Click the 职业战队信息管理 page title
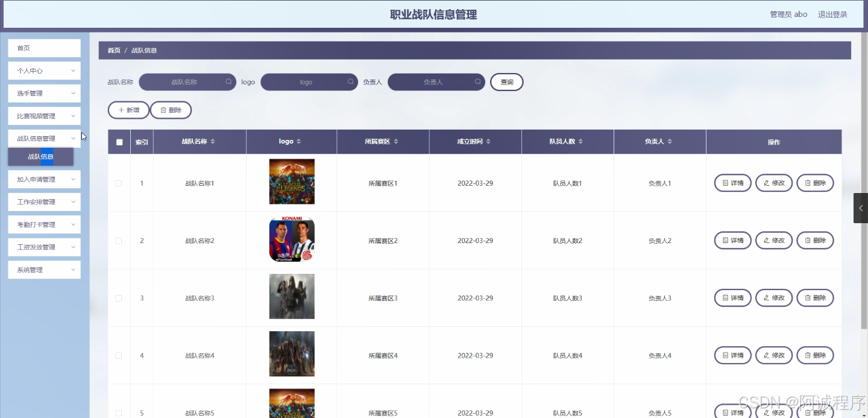Image resolution: width=868 pixels, height=418 pixels. tap(433, 14)
